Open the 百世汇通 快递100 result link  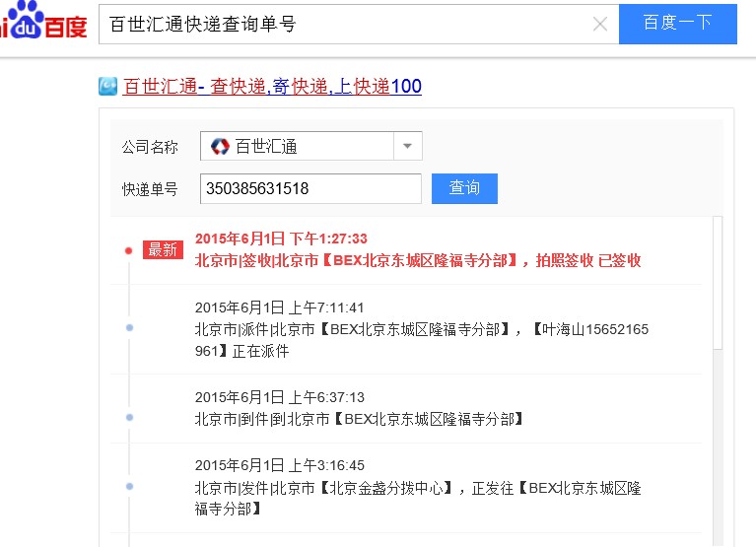272,87
